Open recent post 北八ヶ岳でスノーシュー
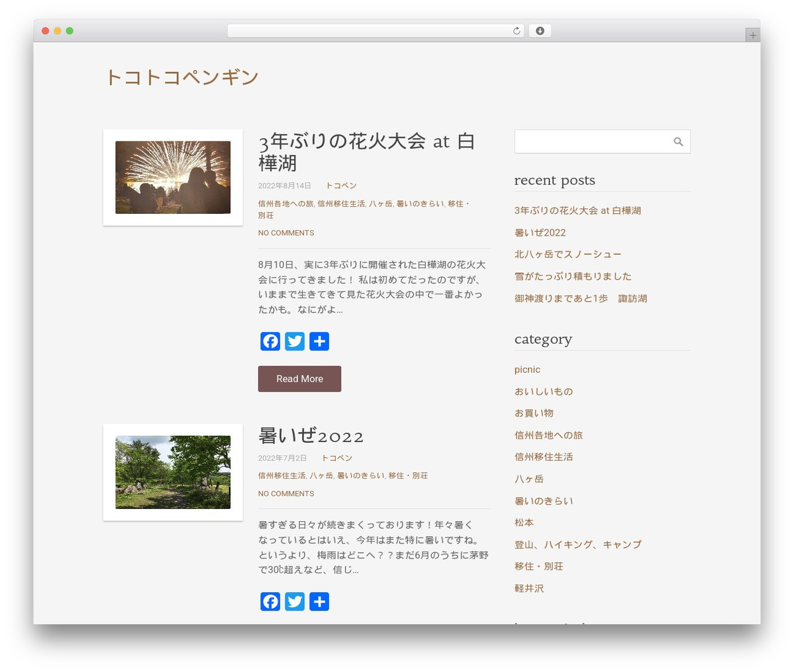Screen dimensions: 794x672 click(x=568, y=254)
